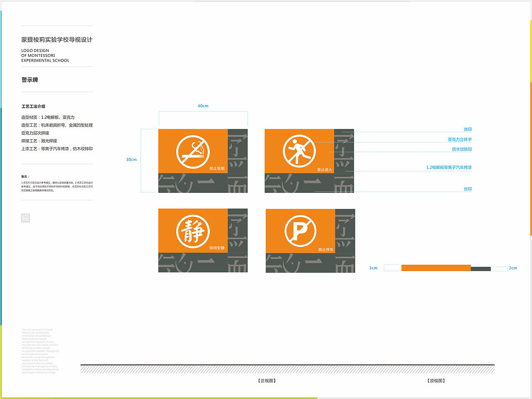Click the 工艺工法介绍 heading
Screen dimensions: 532x399
point(33,106)
